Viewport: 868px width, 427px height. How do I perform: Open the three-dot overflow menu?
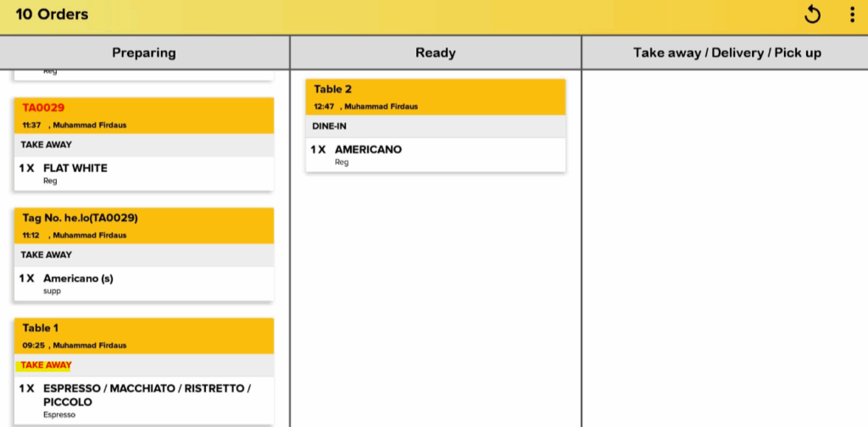coord(852,14)
